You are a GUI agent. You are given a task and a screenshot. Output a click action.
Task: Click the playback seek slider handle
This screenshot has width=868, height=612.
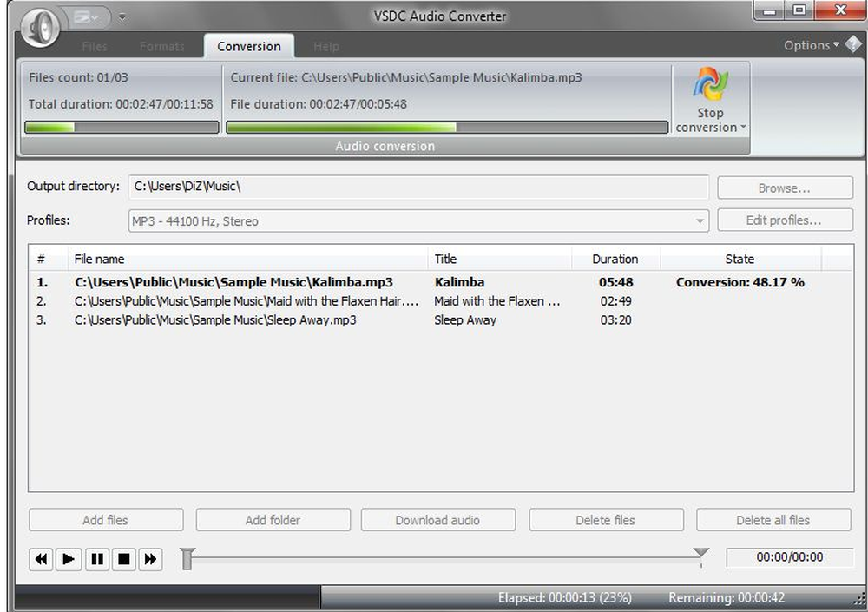[x=187, y=559]
